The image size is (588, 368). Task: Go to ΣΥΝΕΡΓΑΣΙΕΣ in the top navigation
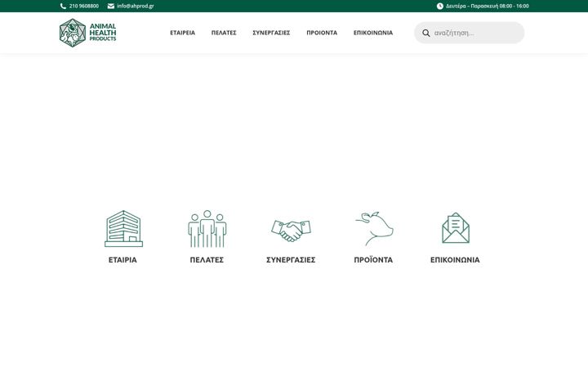(x=271, y=33)
